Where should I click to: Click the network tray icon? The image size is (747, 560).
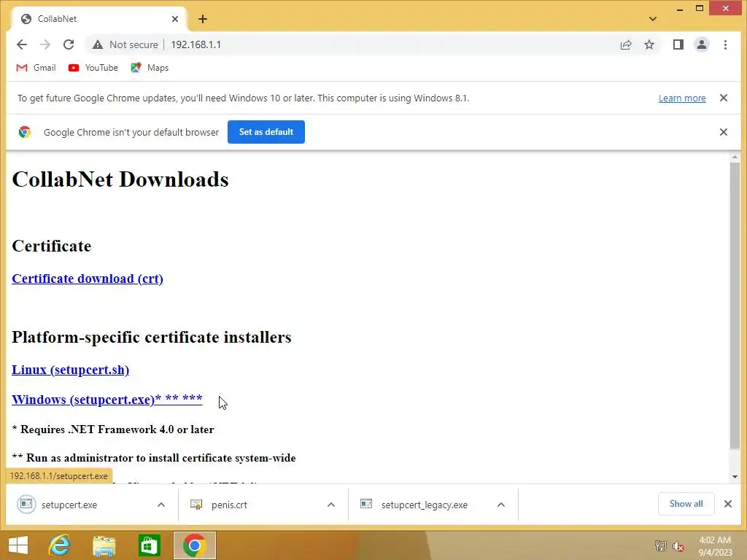pyautogui.click(x=660, y=545)
